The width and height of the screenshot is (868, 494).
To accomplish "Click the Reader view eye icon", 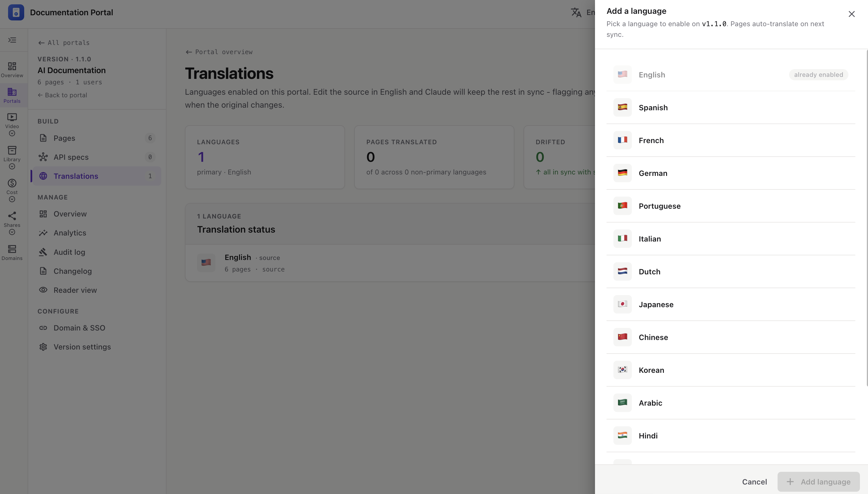I will [x=43, y=290].
